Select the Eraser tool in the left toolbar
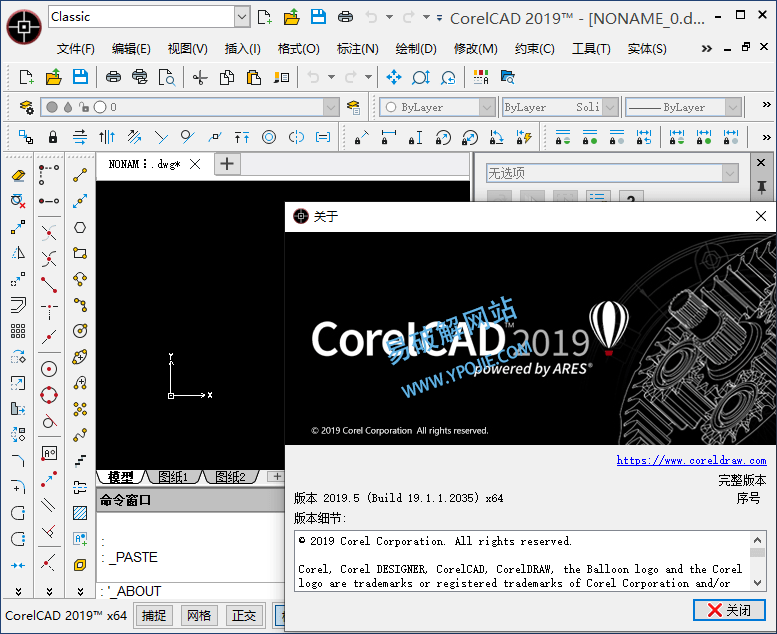Image resolution: width=777 pixels, height=634 pixels. (x=18, y=175)
